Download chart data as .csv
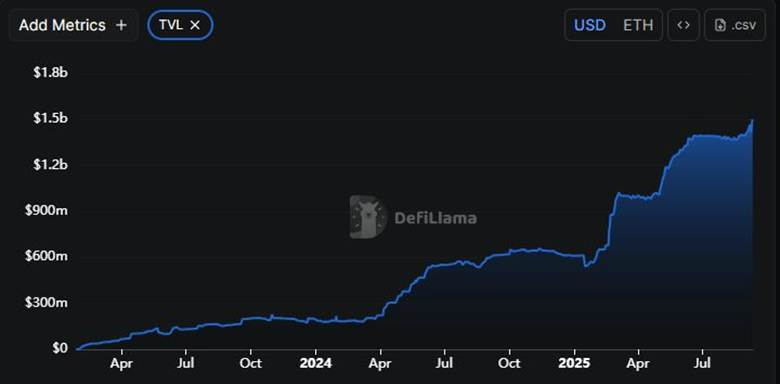780x384 pixels. coord(735,25)
